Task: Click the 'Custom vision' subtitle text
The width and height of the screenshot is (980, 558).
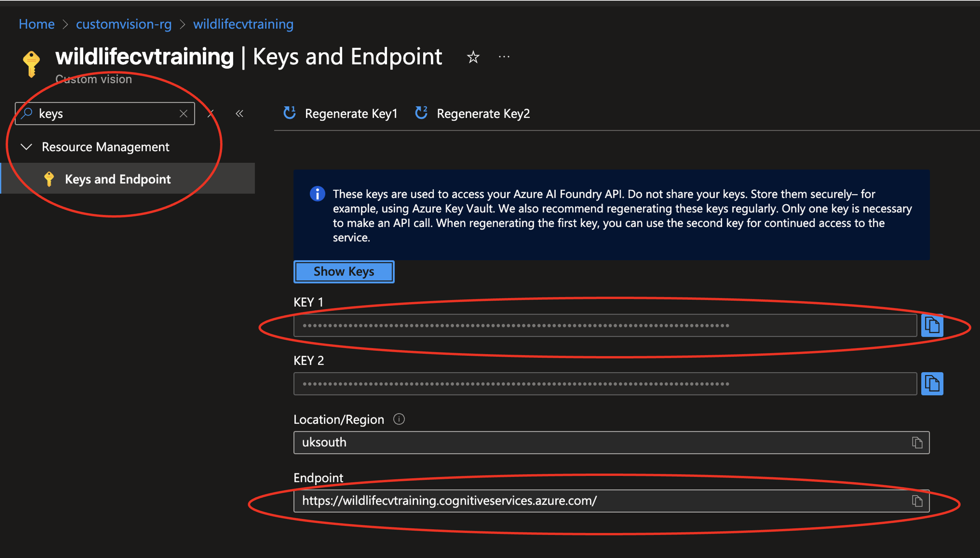Action: [x=93, y=79]
